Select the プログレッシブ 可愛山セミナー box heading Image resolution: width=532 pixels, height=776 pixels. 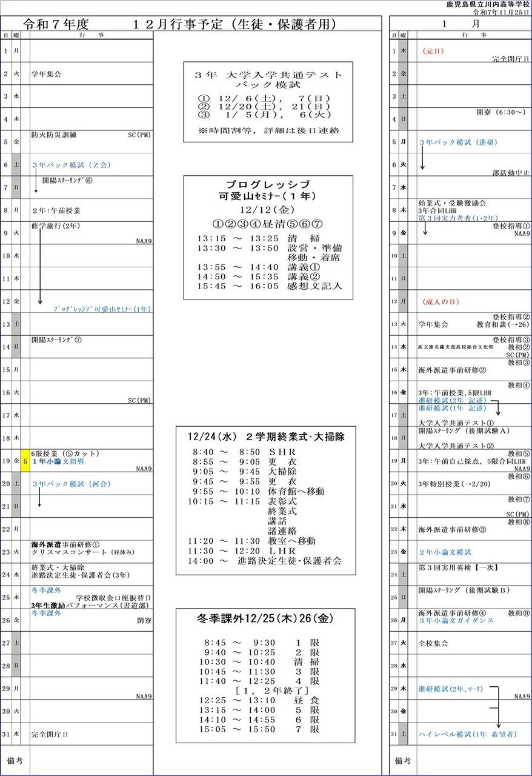(267, 190)
